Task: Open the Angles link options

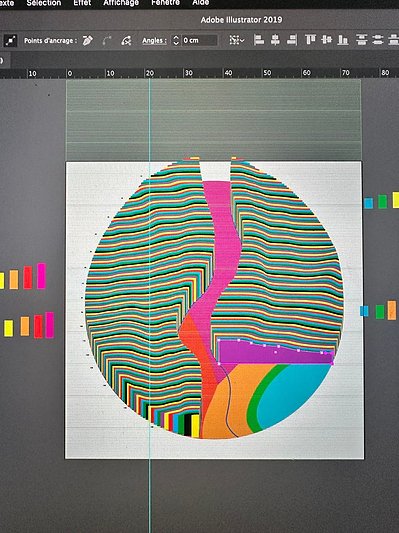Action: (154, 40)
